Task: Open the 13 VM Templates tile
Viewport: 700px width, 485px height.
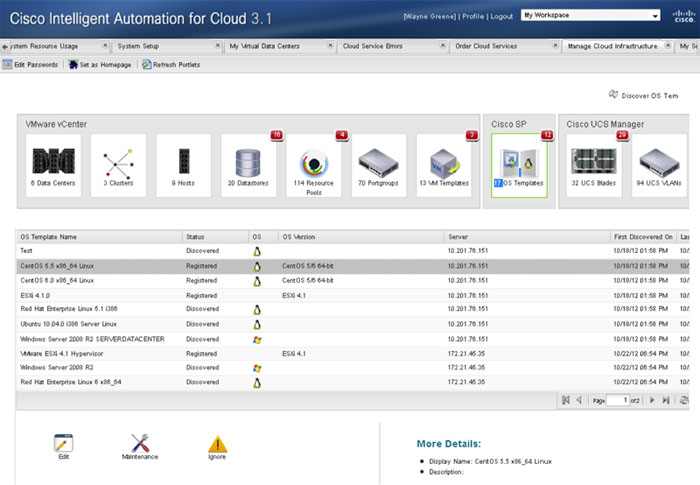Action: coord(444,165)
